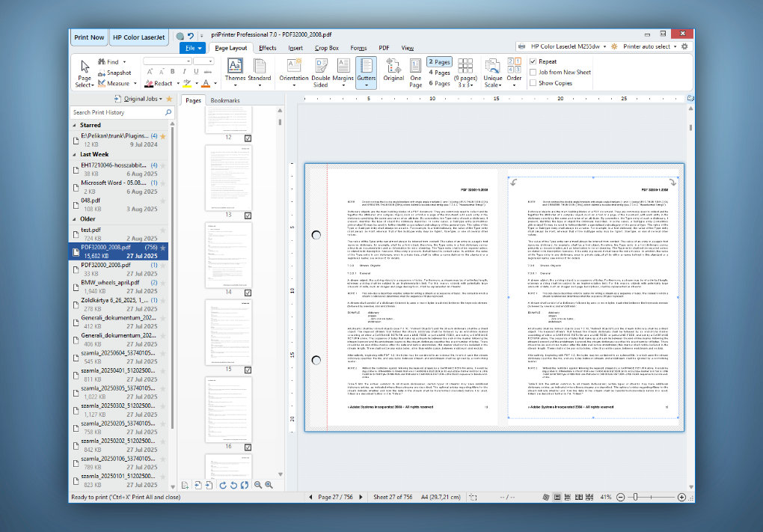
Task: Uncheck the Repeat checkbox
Action: (x=533, y=61)
